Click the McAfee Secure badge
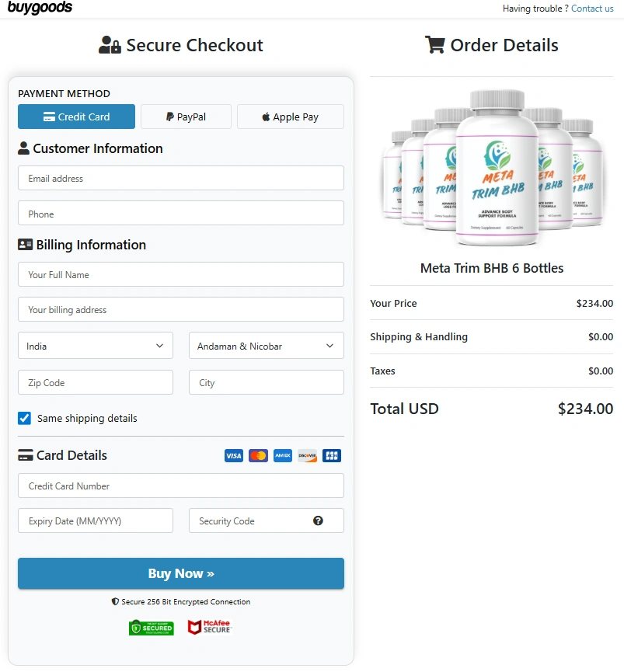The width and height of the screenshot is (624, 672). tap(209, 627)
